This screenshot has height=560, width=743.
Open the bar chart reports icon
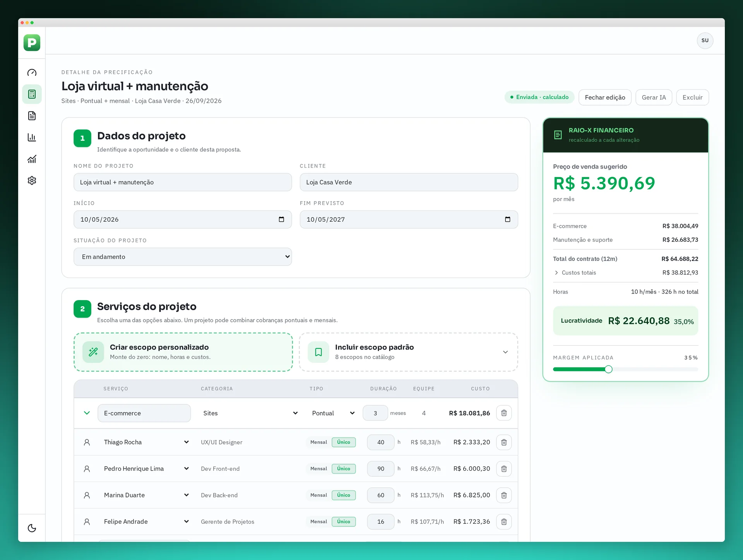pyautogui.click(x=32, y=138)
